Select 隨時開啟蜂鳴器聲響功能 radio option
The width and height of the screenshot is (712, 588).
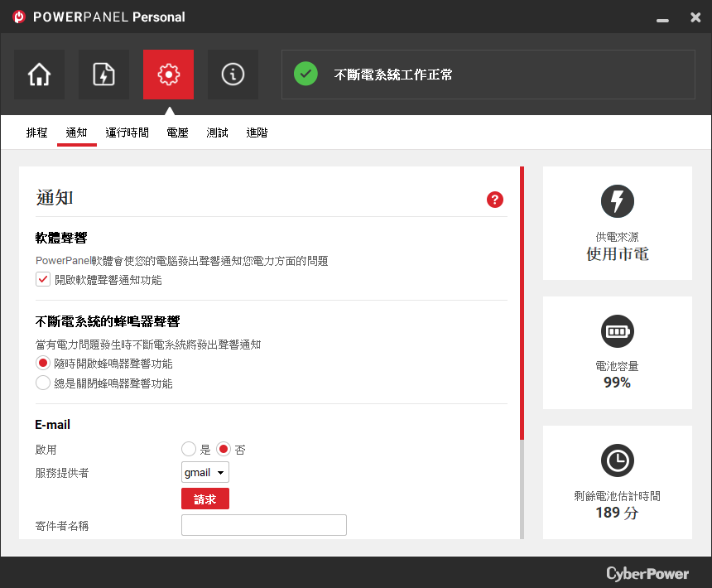coord(43,363)
